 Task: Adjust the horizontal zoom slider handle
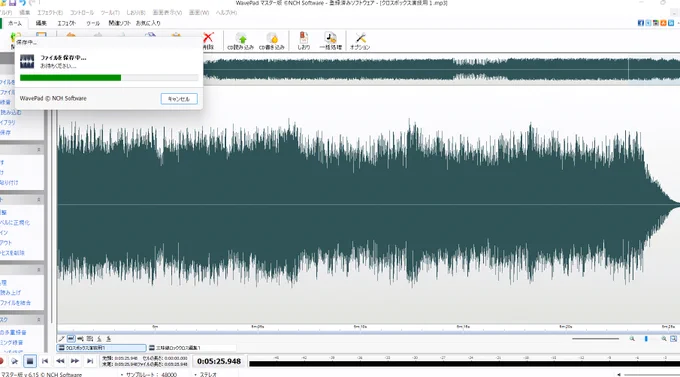646,339
